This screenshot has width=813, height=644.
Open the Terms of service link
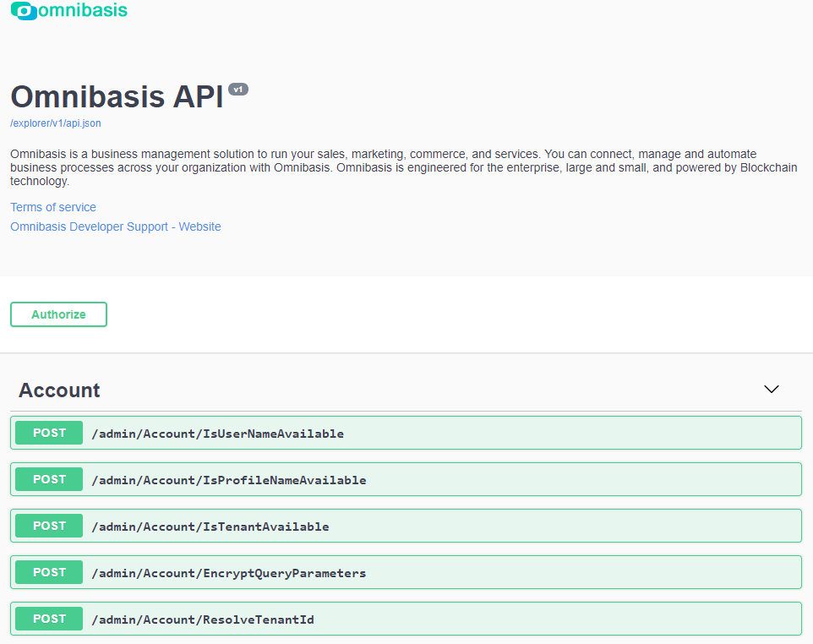click(53, 207)
